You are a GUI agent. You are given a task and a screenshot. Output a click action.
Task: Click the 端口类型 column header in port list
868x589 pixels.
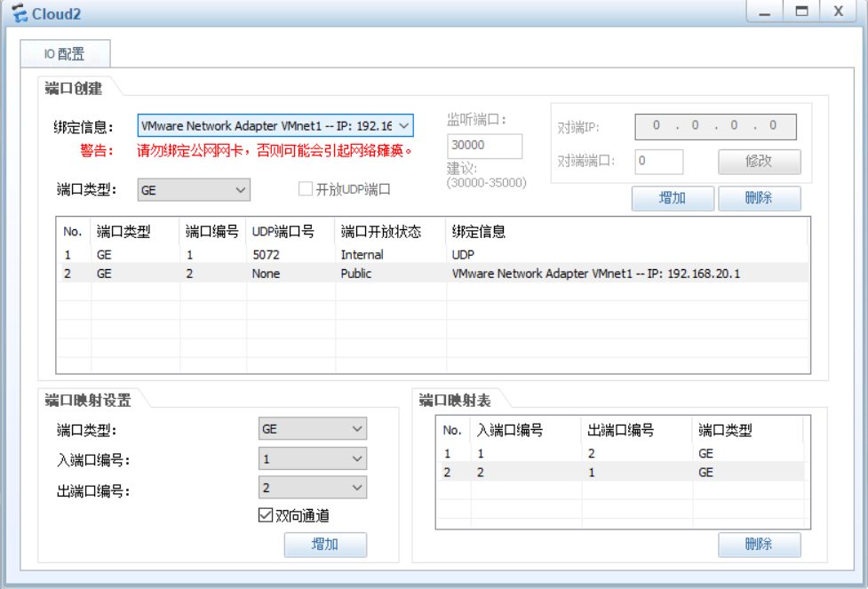click(x=135, y=231)
